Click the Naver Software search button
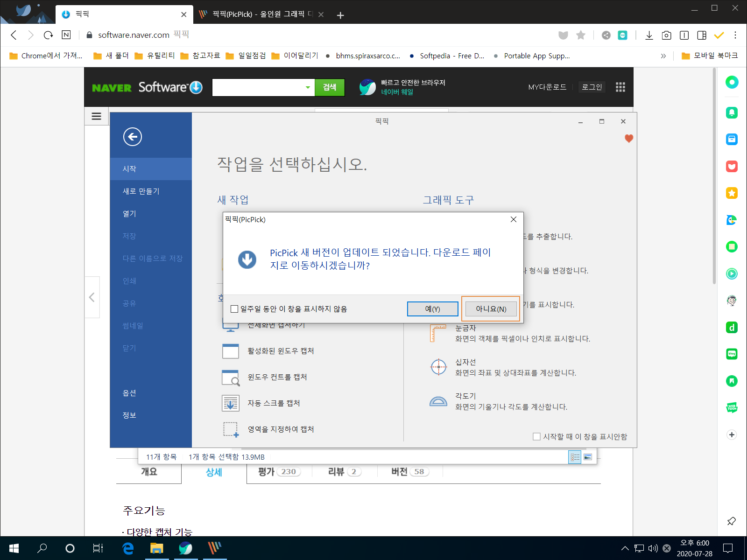Image resolution: width=747 pixels, height=560 pixels. pyautogui.click(x=330, y=87)
